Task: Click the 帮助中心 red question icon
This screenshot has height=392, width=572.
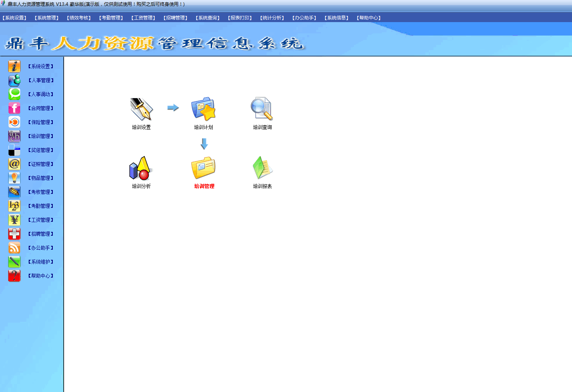Action: click(14, 276)
